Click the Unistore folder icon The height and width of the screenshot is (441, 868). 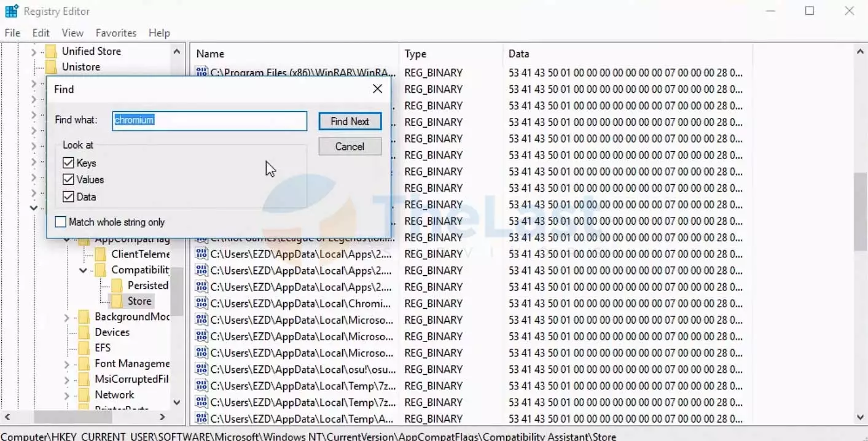coord(52,67)
